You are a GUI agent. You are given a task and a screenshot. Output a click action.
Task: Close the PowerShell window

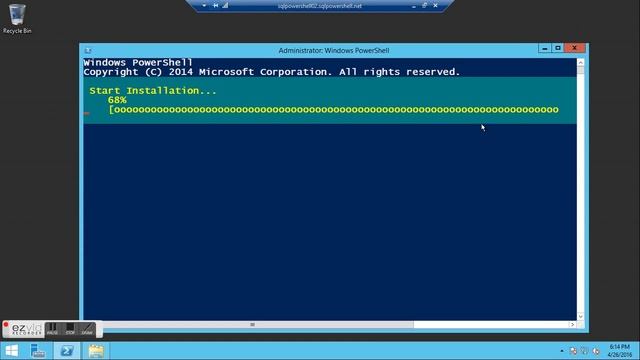(575, 48)
